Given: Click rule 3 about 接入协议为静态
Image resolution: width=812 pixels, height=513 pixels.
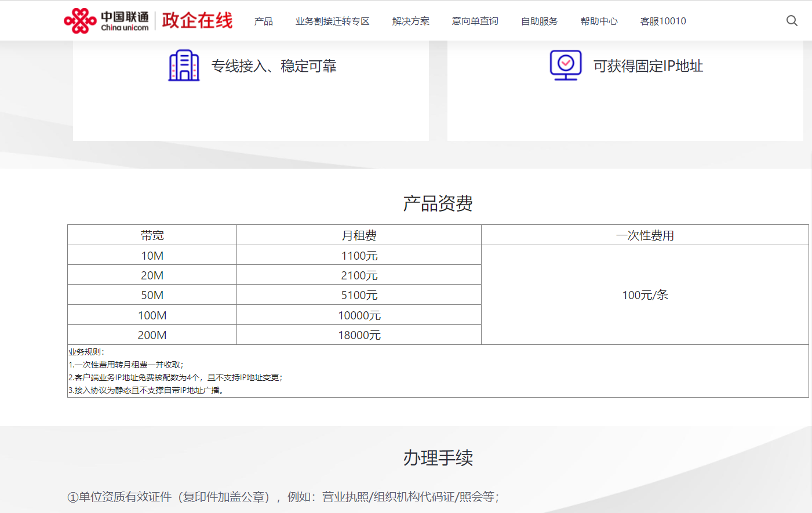Looking at the screenshot, I should pyautogui.click(x=146, y=390).
